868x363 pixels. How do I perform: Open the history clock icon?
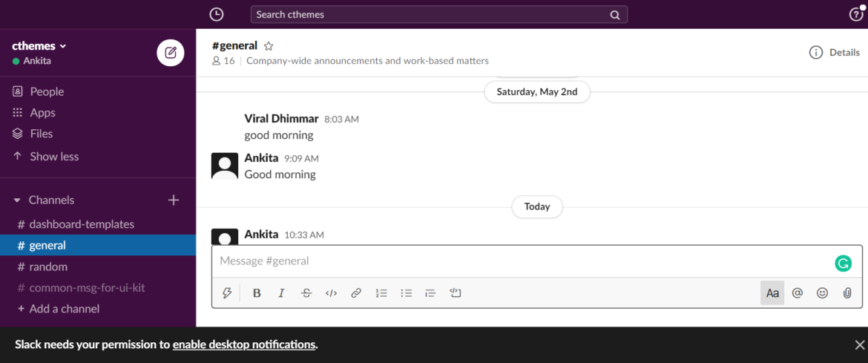217,14
